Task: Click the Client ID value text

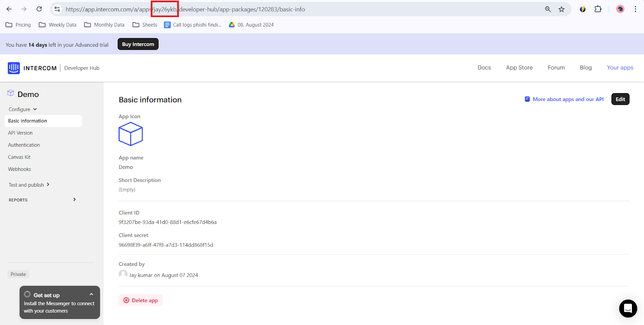Action: (x=167, y=222)
